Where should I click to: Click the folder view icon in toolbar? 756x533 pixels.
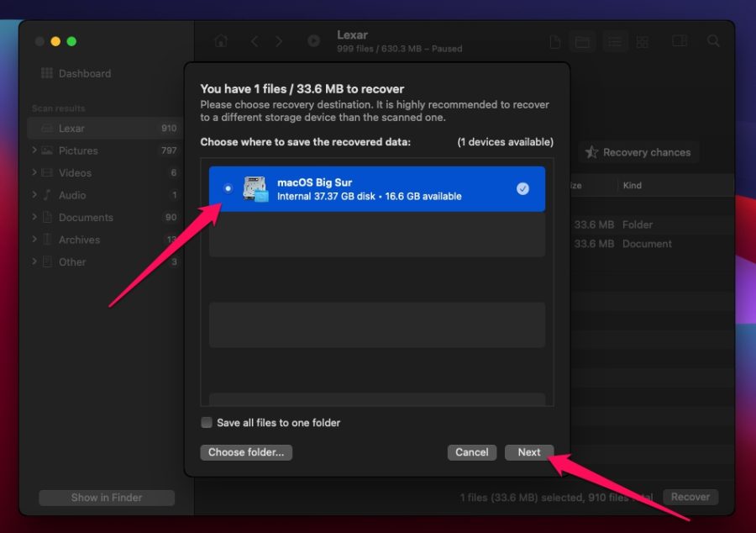point(582,42)
